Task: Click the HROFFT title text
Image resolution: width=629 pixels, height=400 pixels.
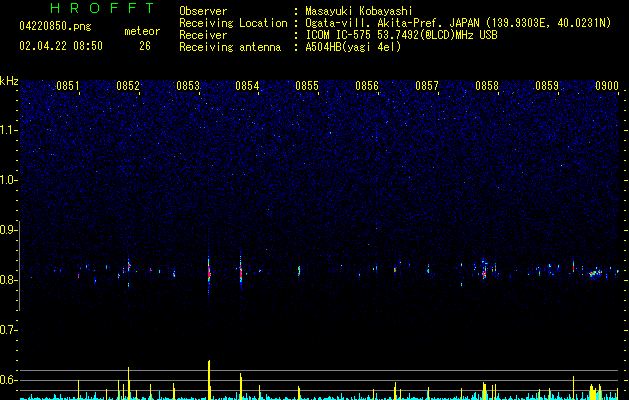Action: pos(102,8)
